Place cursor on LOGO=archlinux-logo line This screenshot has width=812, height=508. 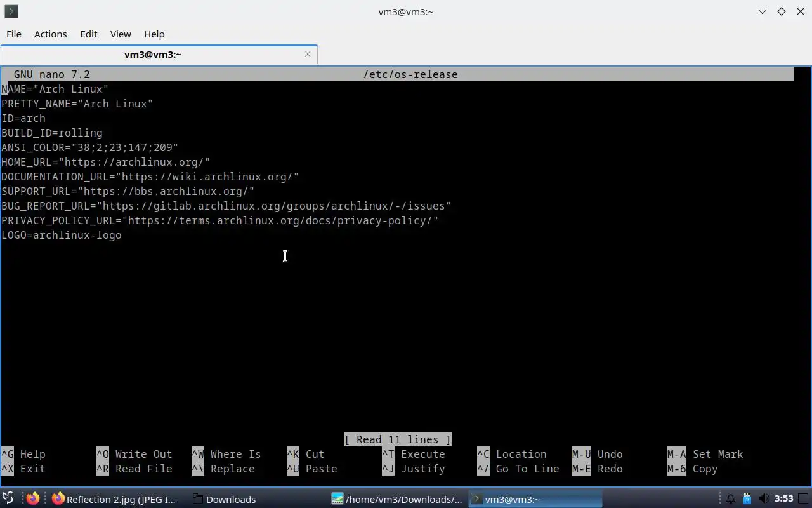[x=62, y=235]
